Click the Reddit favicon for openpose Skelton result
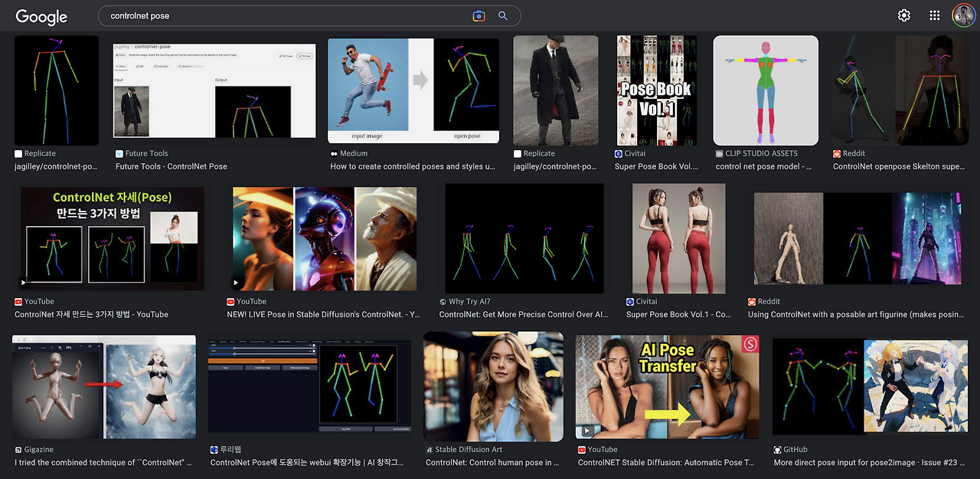 click(x=837, y=154)
